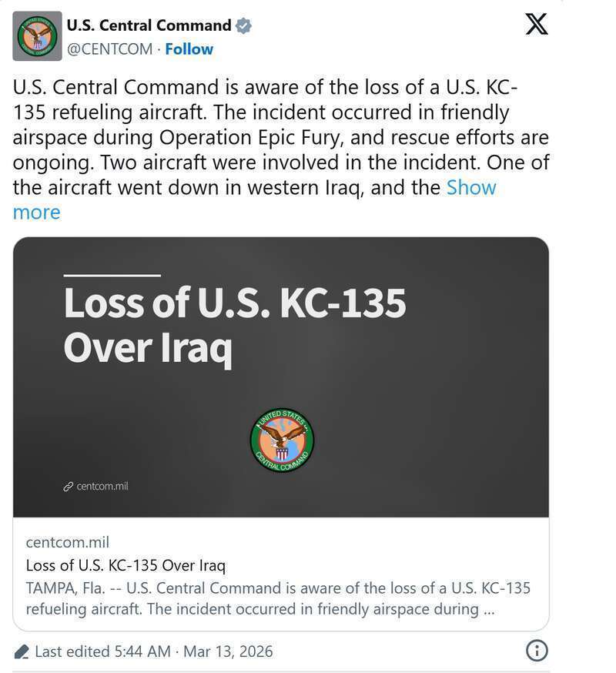Click the @CENTCOM handle
This screenshot has width=616, height=673.
coord(109,49)
